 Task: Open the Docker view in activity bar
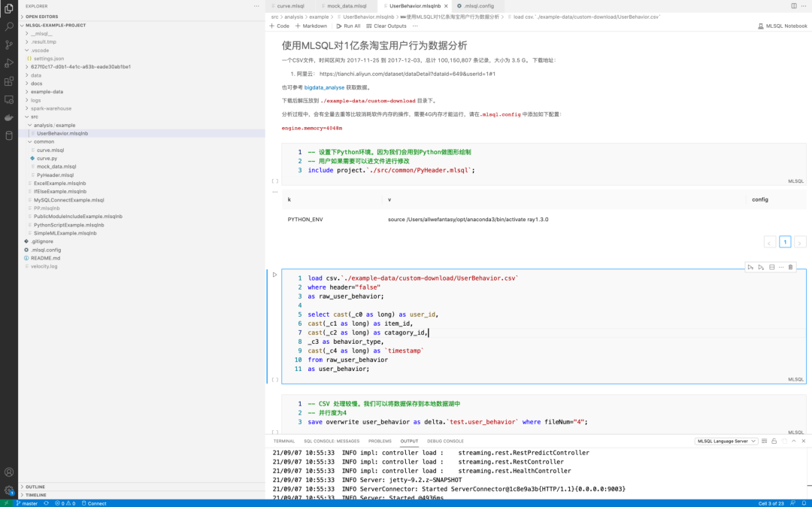[x=9, y=117]
